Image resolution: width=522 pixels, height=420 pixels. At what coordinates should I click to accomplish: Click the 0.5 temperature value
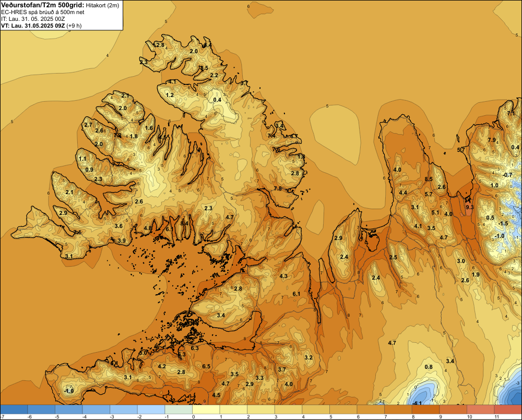[490, 218]
